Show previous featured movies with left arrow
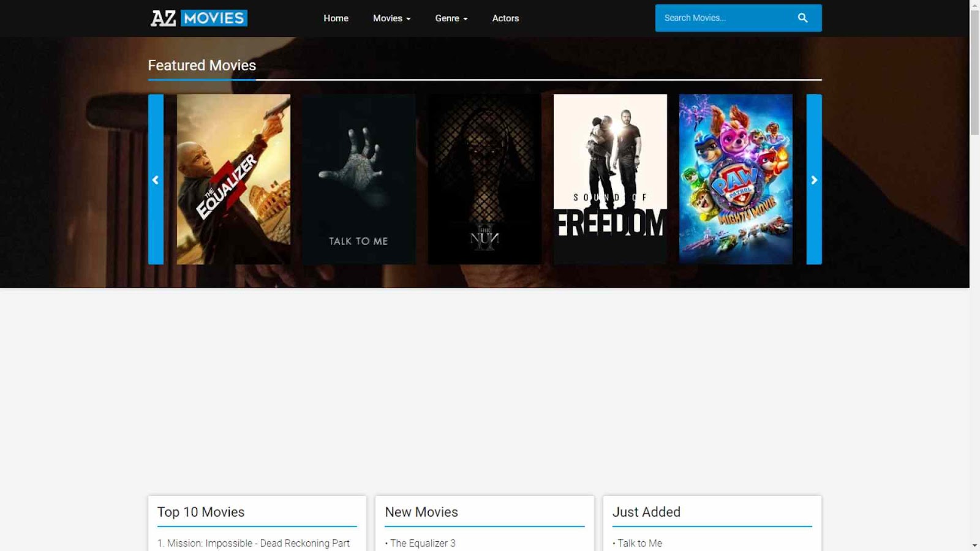This screenshot has width=980, height=551. point(156,179)
